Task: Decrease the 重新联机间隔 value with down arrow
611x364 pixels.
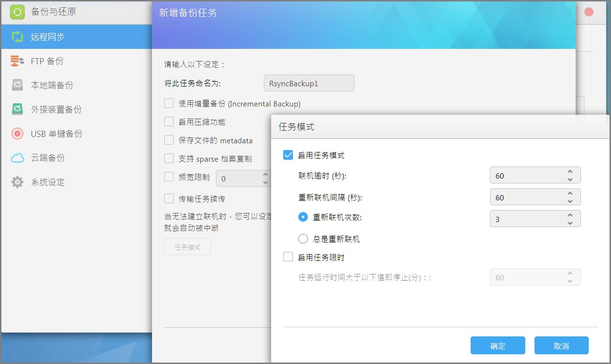Action: [x=570, y=201]
